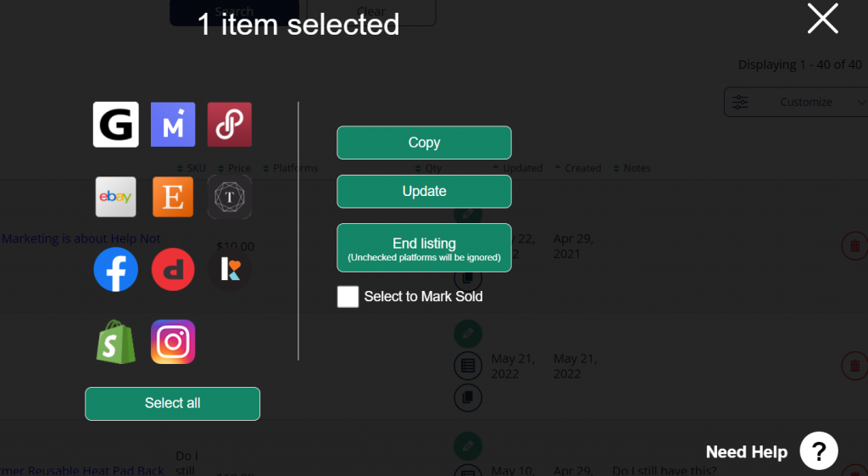
Task: Check the Select to Mark Sold box
Action: tap(348, 296)
